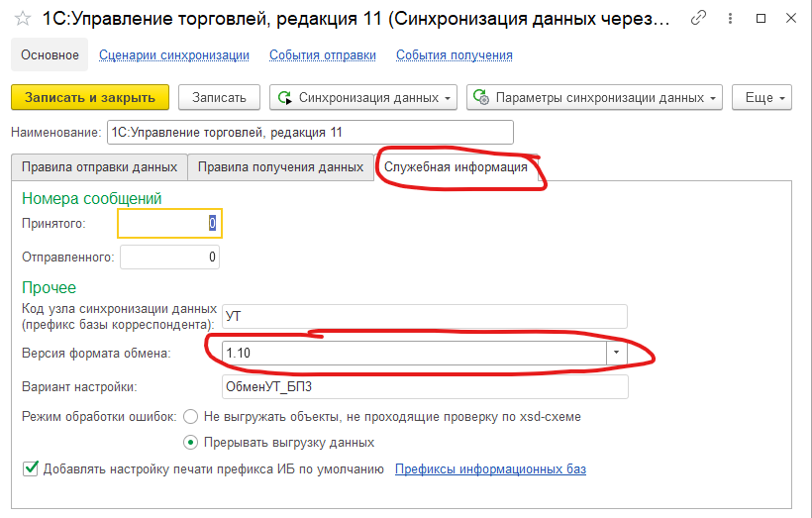The width and height of the screenshot is (812, 518).
Task: Expand Версия формата обмена dropdown arrow
Action: 616,353
